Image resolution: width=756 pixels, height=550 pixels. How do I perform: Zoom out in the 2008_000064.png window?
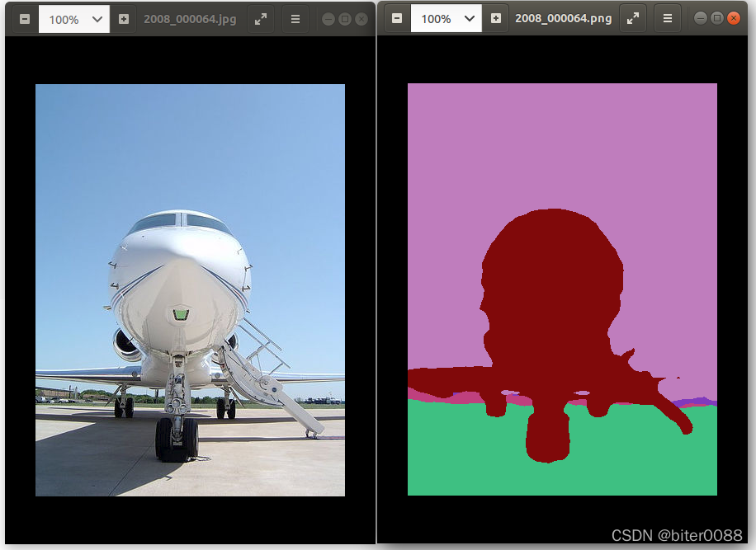pos(397,18)
